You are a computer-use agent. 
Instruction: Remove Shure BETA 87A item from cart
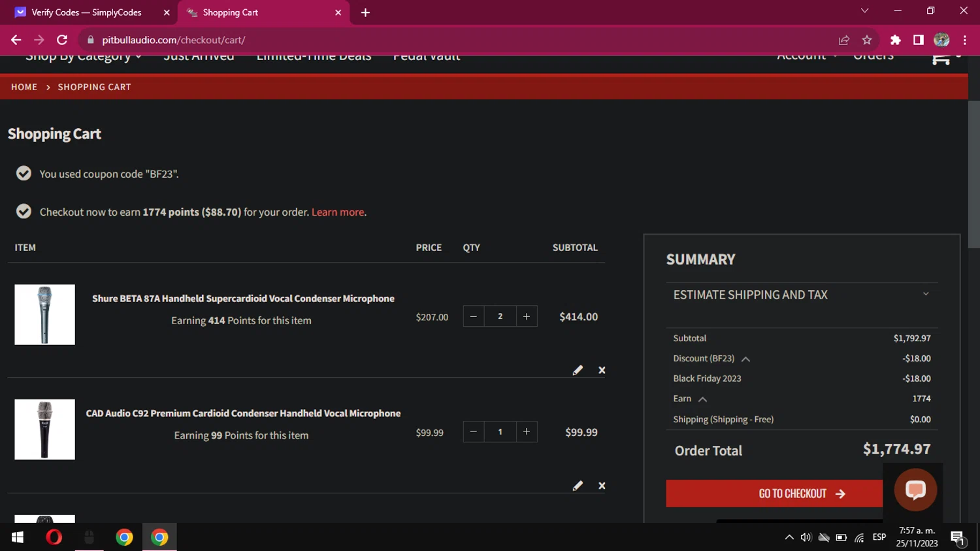tap(602, 371)
